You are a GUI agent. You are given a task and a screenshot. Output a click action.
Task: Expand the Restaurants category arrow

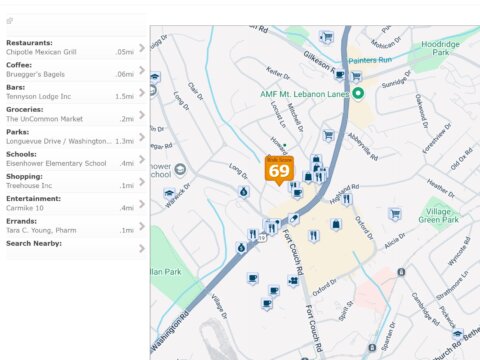[142, 48]
